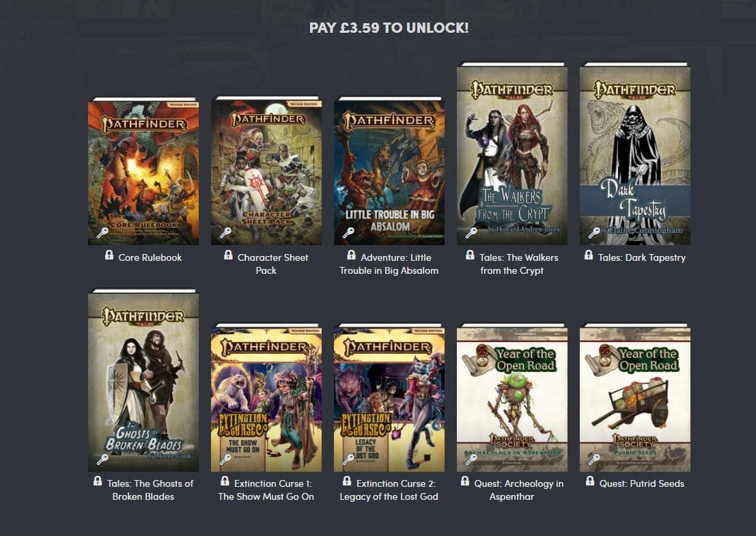Click the key icon on Ghosts of Broken Blades cover
756x536 pixels.
point(102,460)
